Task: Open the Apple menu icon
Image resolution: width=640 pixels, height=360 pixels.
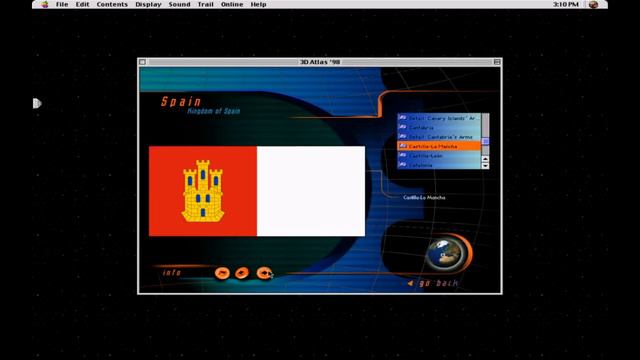Action: click(x=44, y=4)
